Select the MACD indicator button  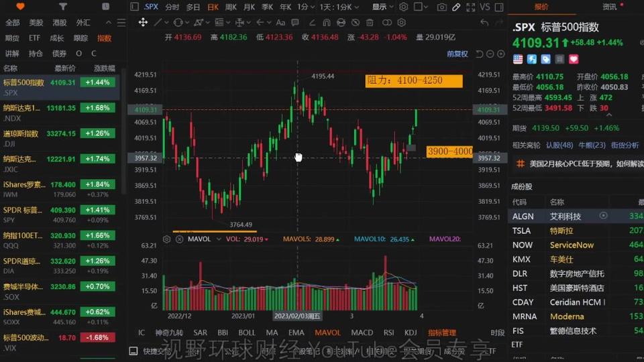click(x=362, y=333)
